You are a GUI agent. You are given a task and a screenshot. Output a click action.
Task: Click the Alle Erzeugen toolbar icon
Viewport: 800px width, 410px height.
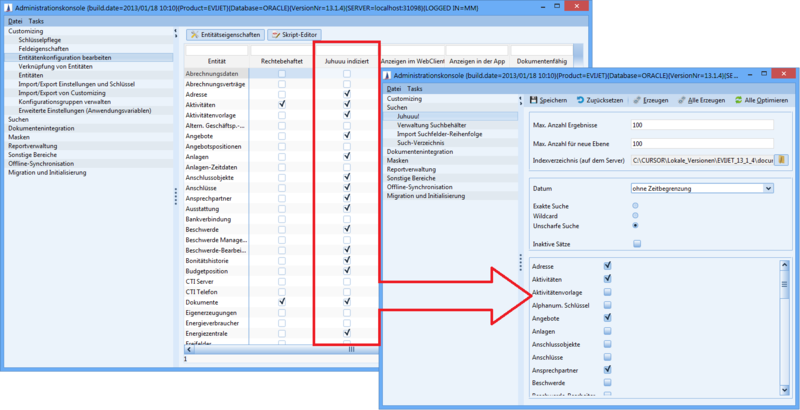(x=681, y=100)
